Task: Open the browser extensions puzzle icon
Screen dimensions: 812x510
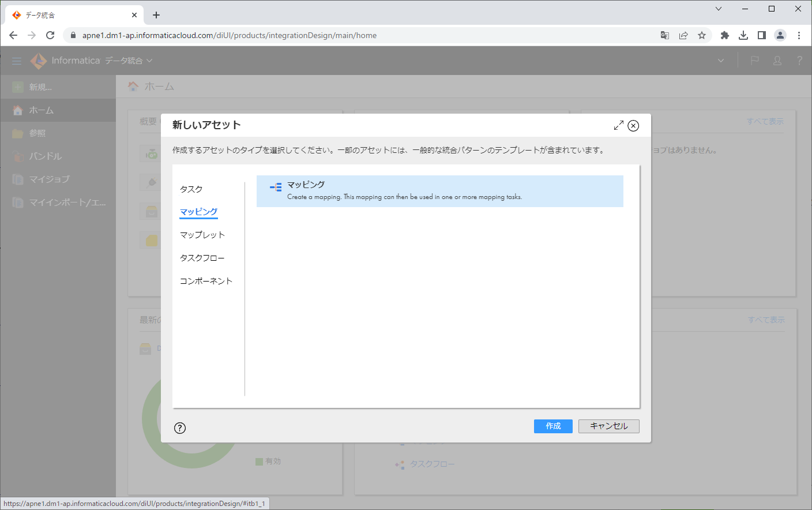Action: 725,35
